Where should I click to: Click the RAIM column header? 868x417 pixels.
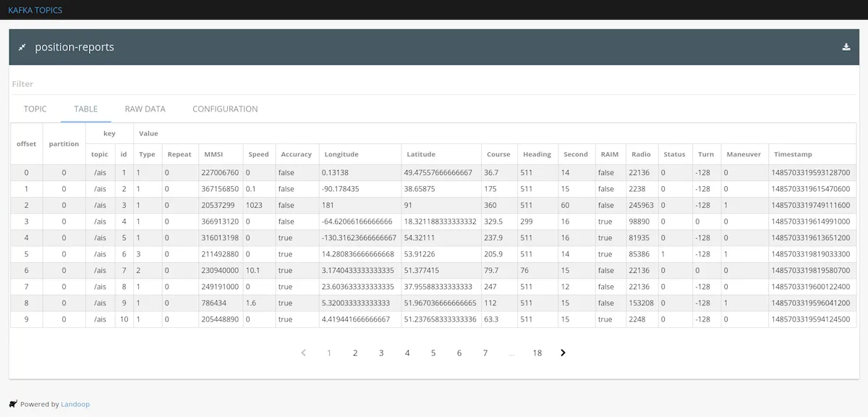coord(610,154)
